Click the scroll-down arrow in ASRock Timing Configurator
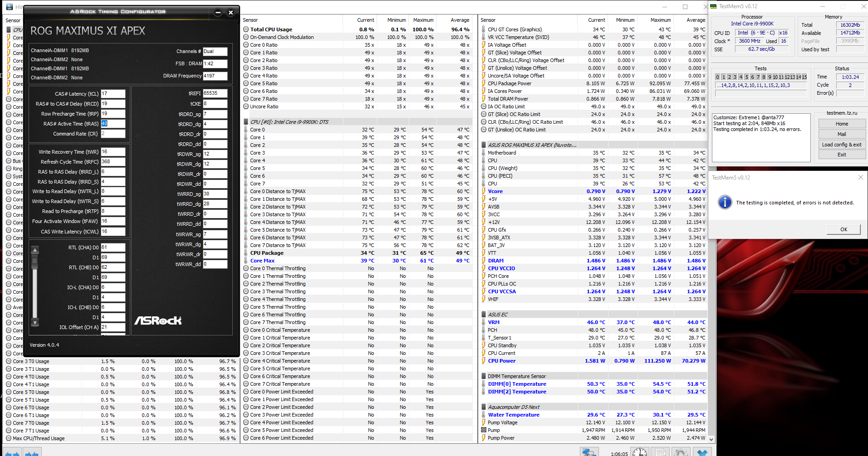Screen dimensions: 868x456 [x=35, y=323]
